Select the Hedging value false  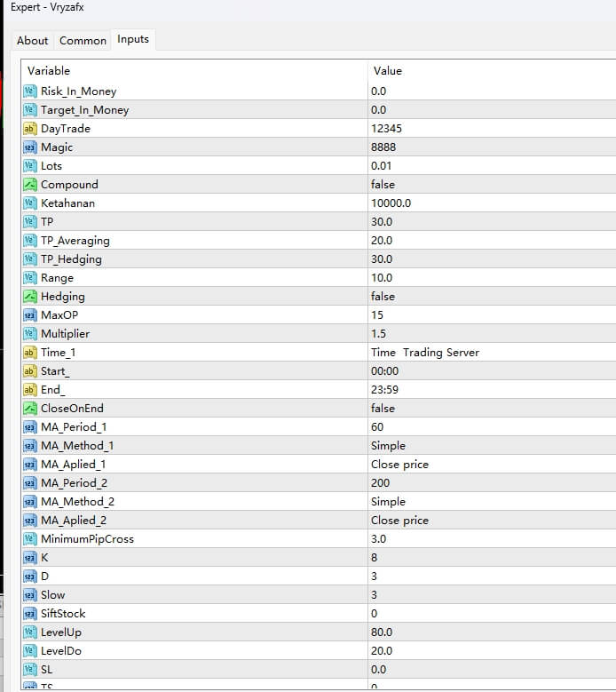383,297
